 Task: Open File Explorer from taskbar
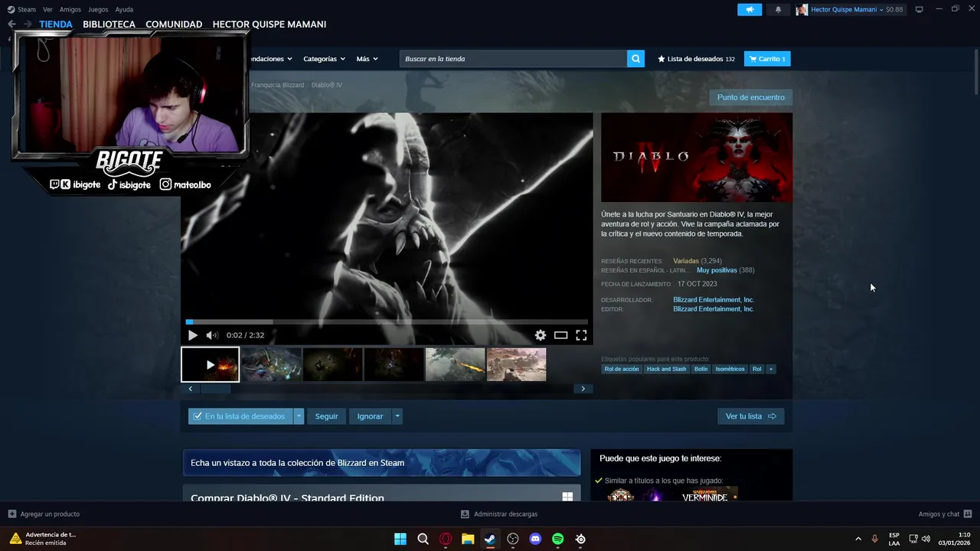[468, 539]
